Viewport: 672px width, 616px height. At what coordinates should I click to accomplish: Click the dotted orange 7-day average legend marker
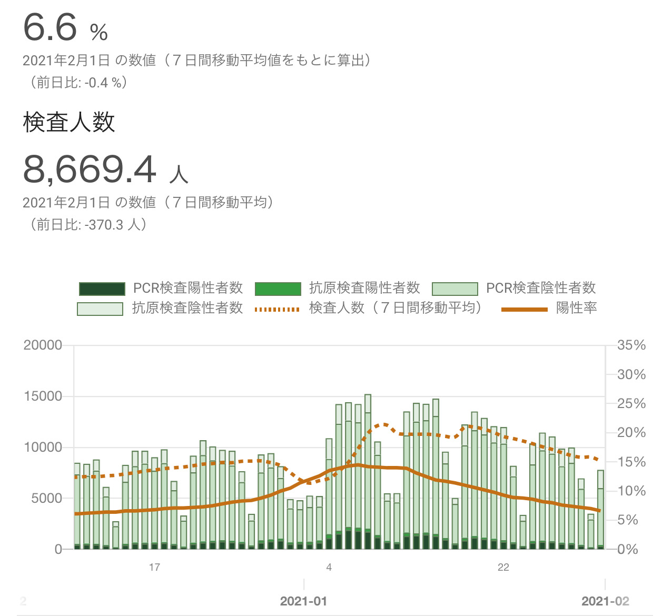click(277, 309)
